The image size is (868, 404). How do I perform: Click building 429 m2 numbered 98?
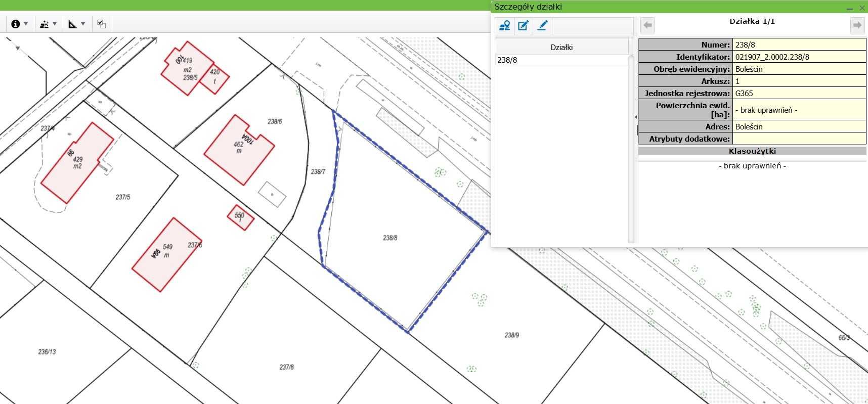coord(77,162)
